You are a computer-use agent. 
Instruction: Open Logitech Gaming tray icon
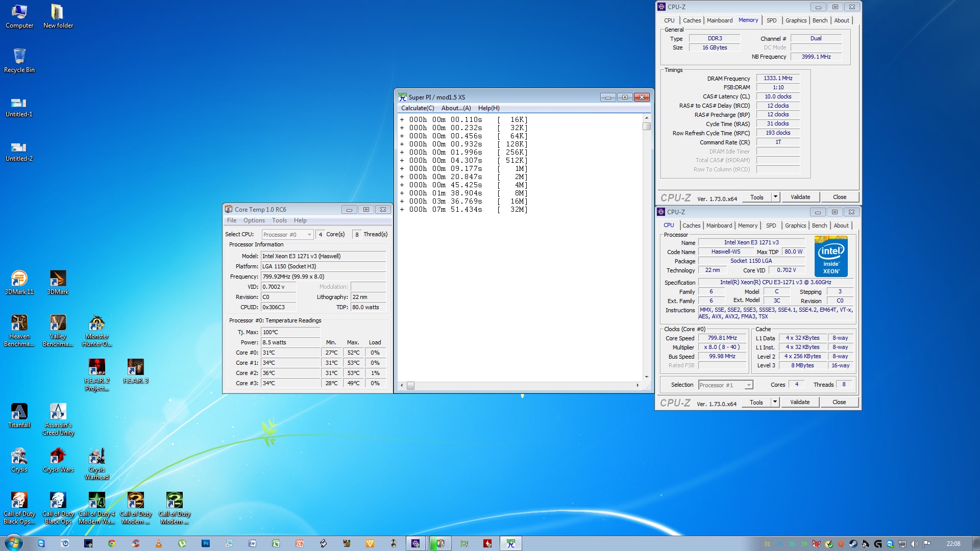pyautogui.click(x=878, y=544)
